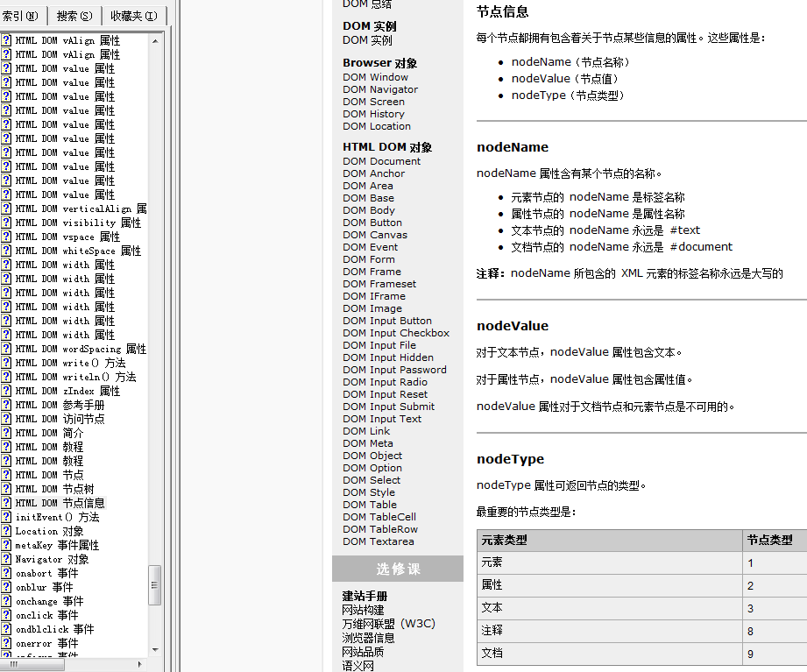Go to the '网站品质' link
The image size is (807, 672).
(x=363, y=652)
